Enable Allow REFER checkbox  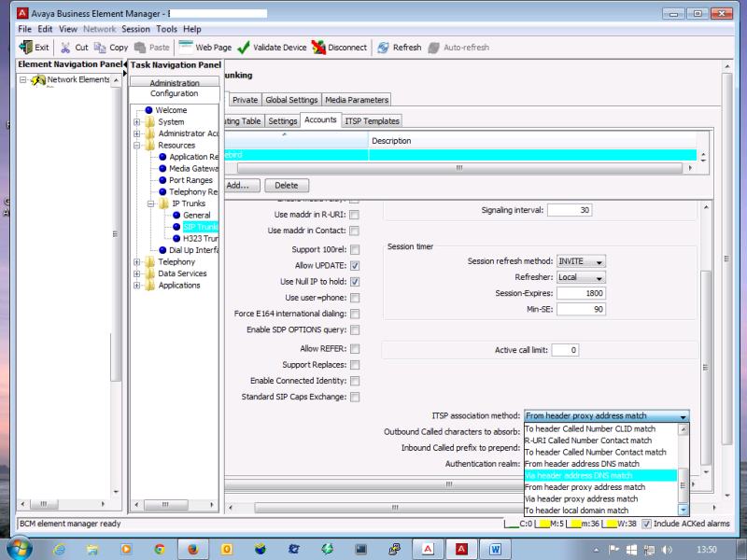[355, 349]
